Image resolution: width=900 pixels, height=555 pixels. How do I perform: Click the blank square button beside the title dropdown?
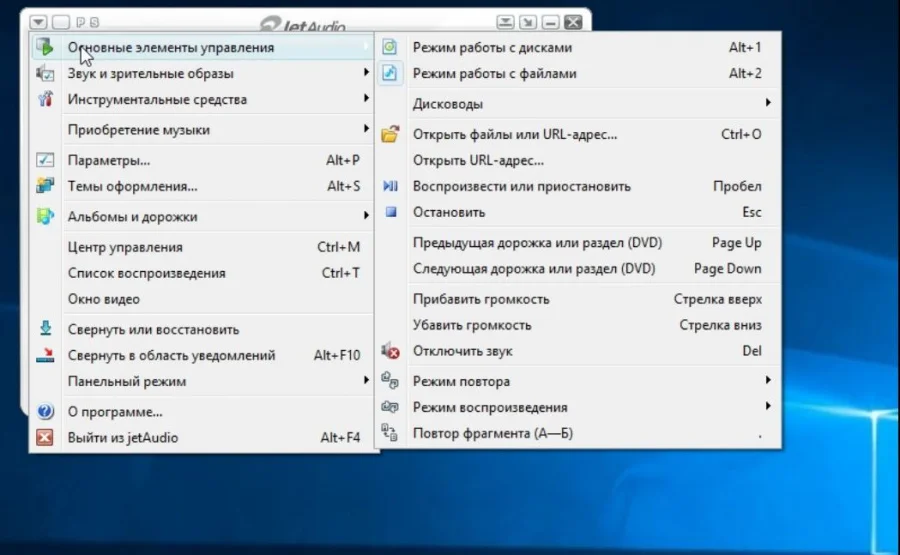61,22
